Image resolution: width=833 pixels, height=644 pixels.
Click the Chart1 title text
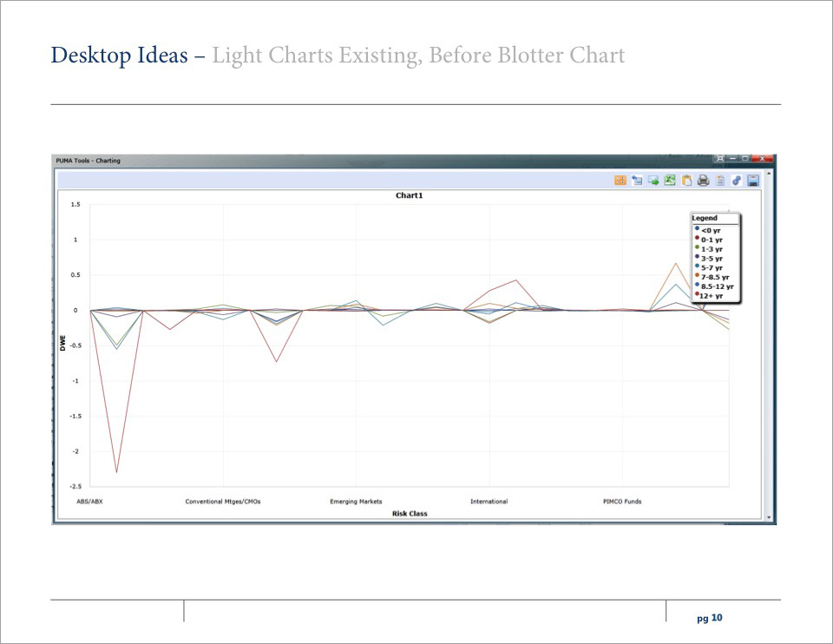409,196
